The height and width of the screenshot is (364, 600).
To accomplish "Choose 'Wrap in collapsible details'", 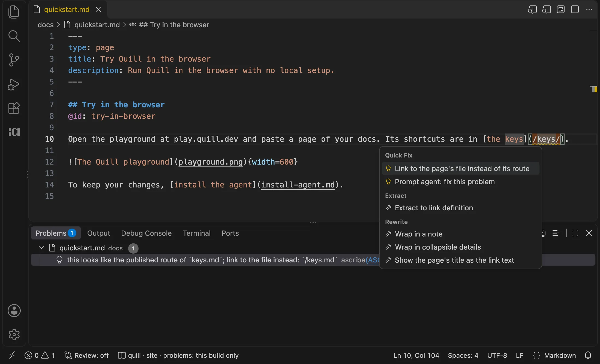I will (x=460, y=247).
